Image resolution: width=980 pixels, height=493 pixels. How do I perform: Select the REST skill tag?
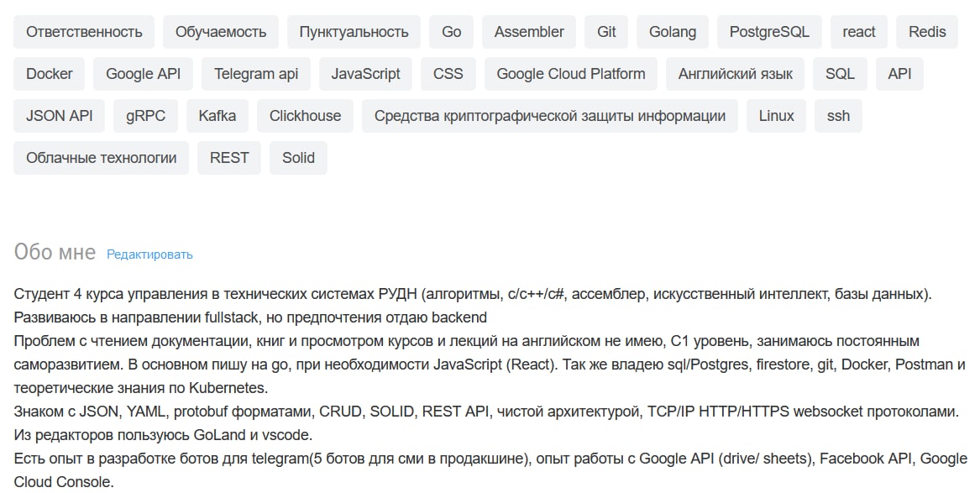[229, 157]
